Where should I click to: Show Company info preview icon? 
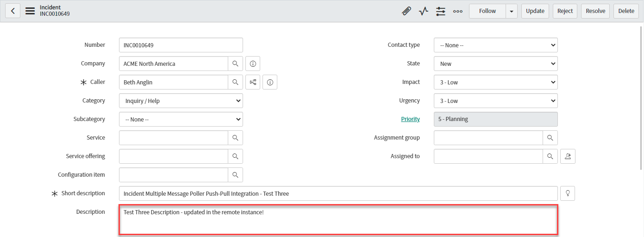click(253, 64)
